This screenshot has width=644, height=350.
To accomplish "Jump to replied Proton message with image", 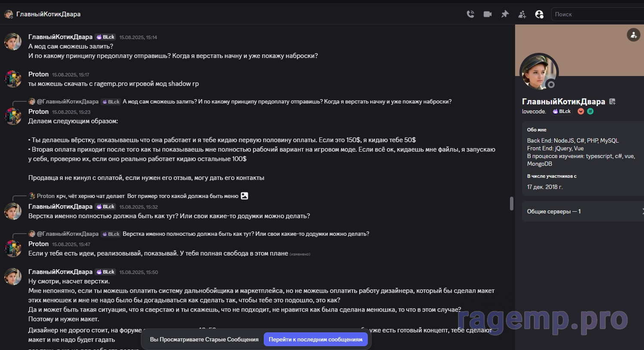I will click(147, 196).
